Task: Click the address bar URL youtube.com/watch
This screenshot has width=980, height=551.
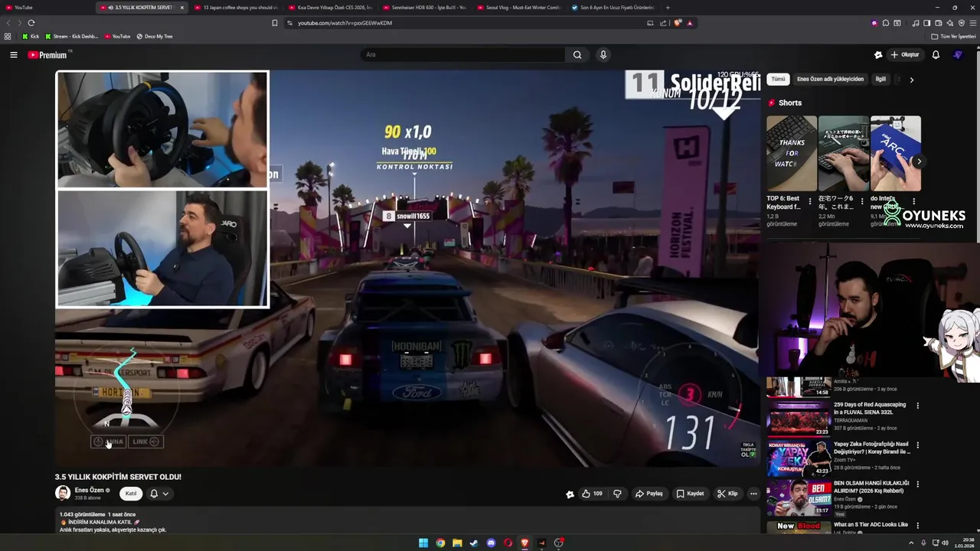Action: coord(345,23)
